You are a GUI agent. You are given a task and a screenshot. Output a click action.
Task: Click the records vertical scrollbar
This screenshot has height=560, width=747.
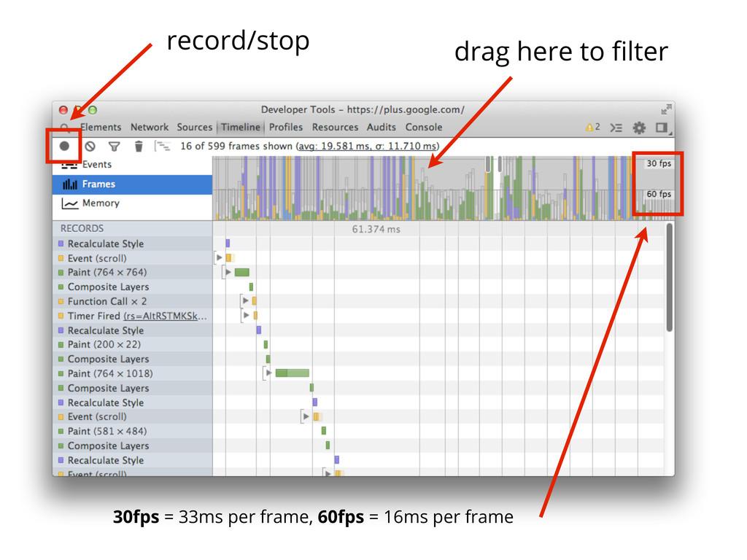coord(669,277)
